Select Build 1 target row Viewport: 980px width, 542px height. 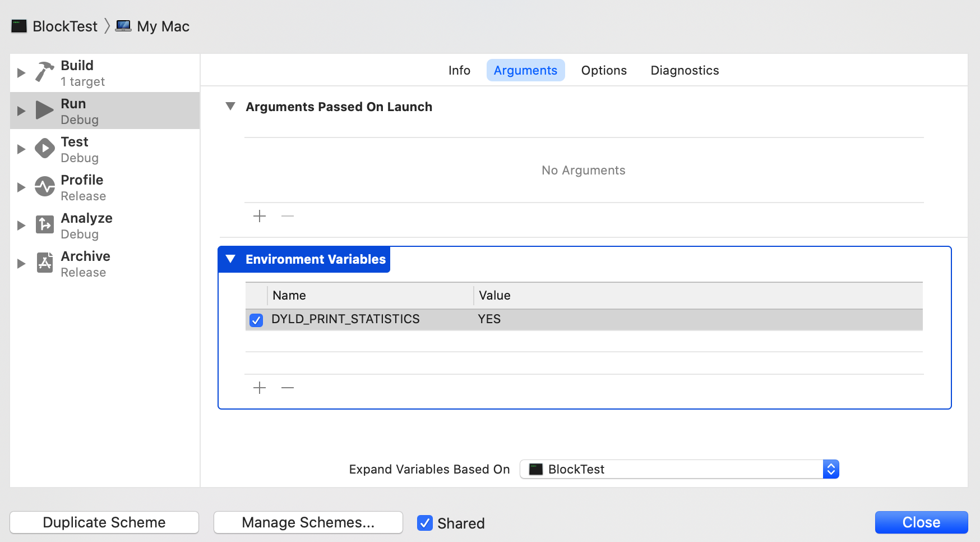point(105,73)
